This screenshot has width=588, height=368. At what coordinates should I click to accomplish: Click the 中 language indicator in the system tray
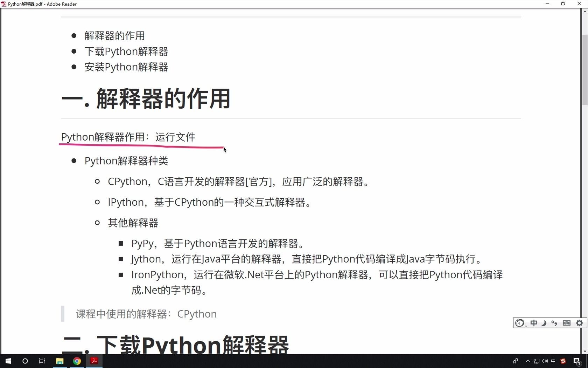point(553,361)
